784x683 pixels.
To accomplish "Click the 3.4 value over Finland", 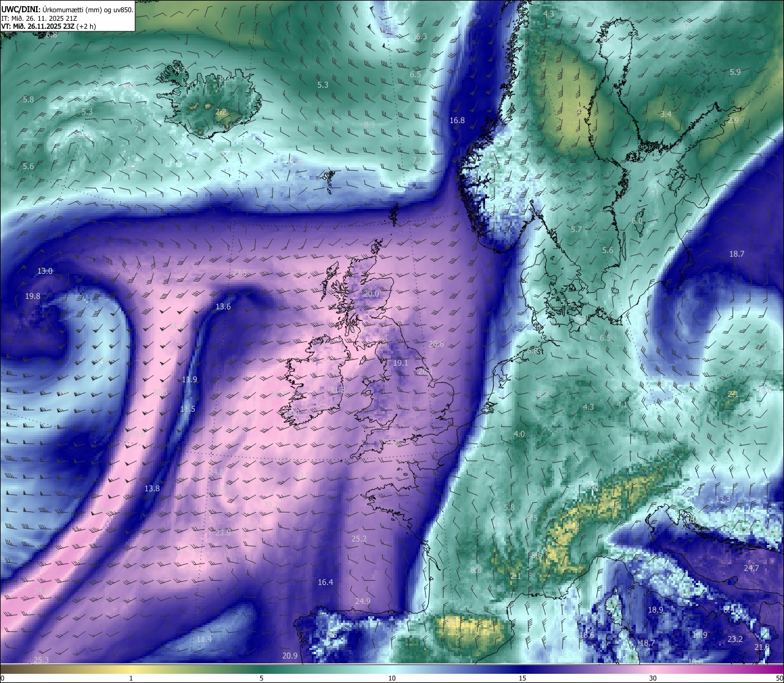I will (666, 114).
